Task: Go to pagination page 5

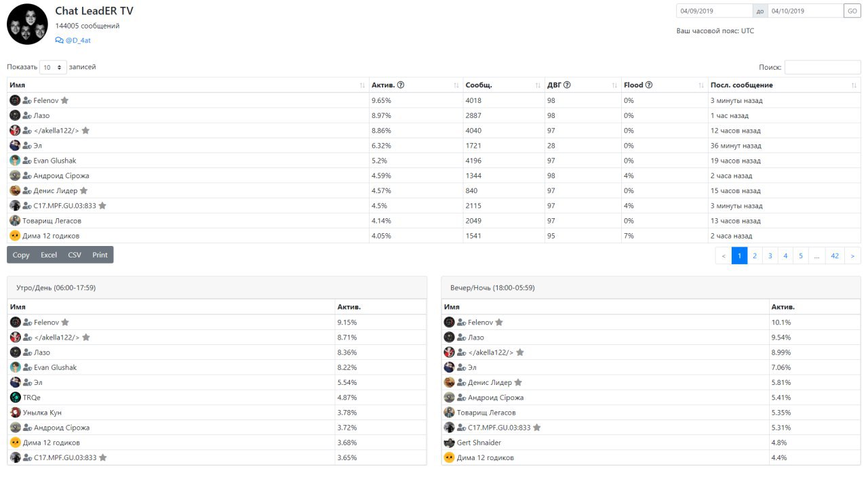Action: [802, 255]
